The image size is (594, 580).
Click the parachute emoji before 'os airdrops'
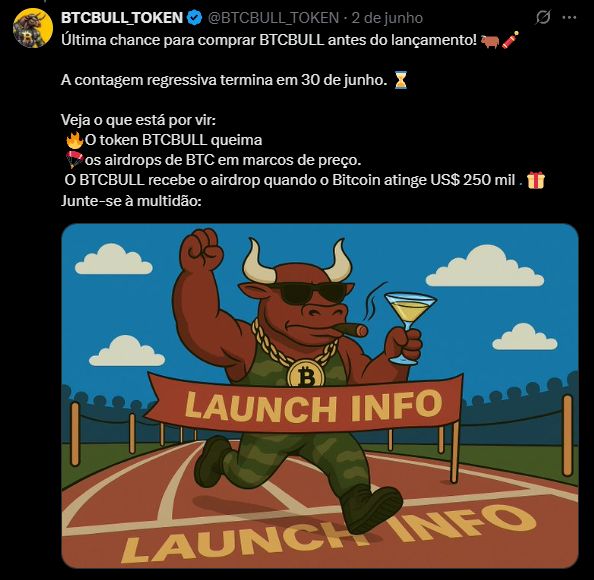tap(74, 159)
